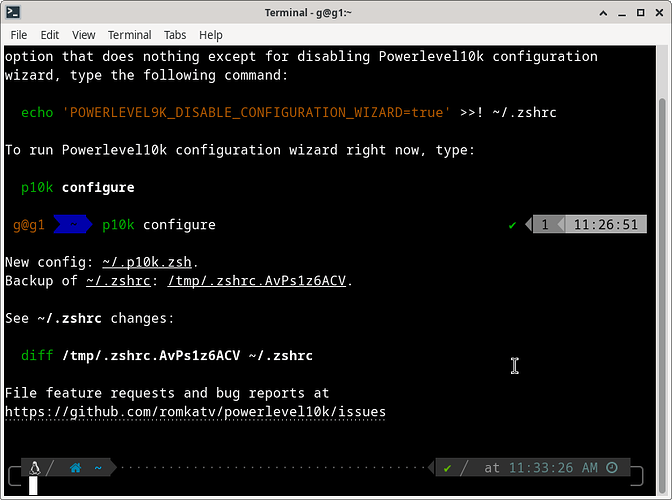
Task: Click the '1' job count segment
Action: [545, 224]
